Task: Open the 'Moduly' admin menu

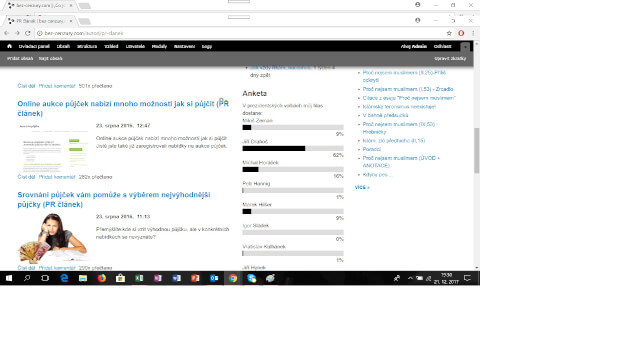Action: [159, 47]
